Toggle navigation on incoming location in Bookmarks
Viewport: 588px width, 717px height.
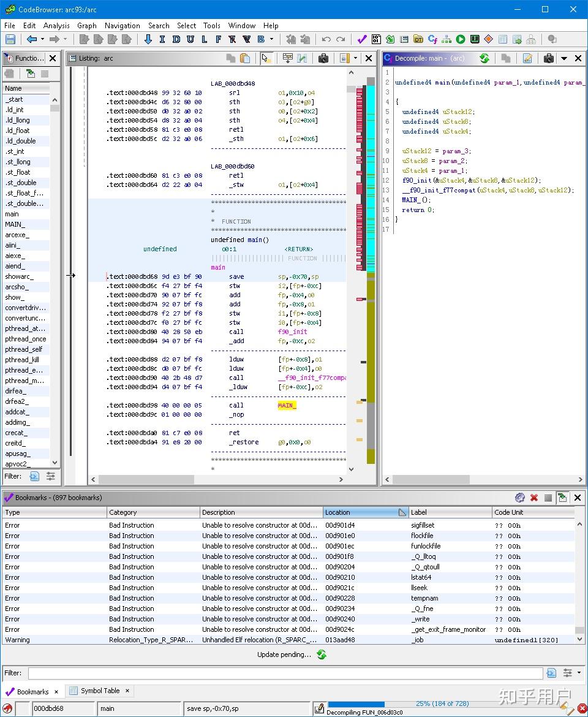(x=562, y=498)
